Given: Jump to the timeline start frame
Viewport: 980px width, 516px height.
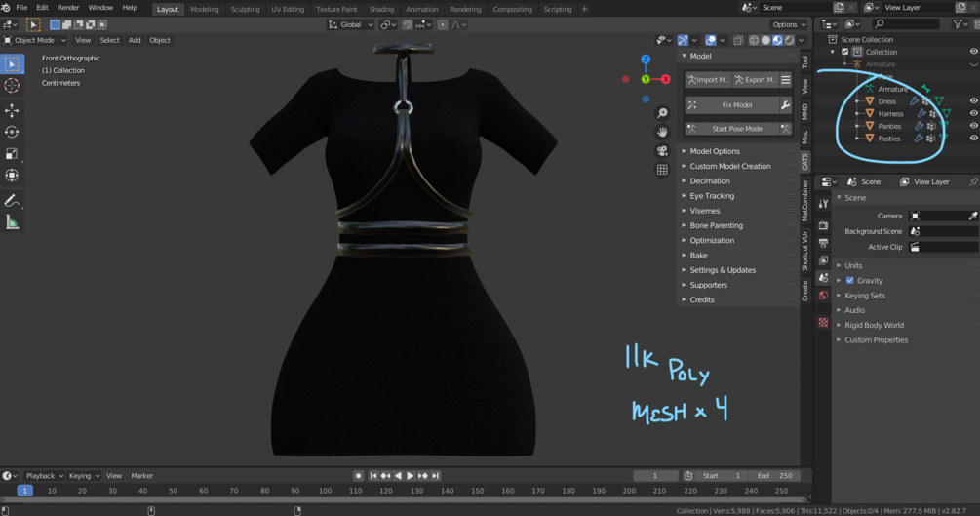Looking at the screenshot, I should click(x=373, y=476).
